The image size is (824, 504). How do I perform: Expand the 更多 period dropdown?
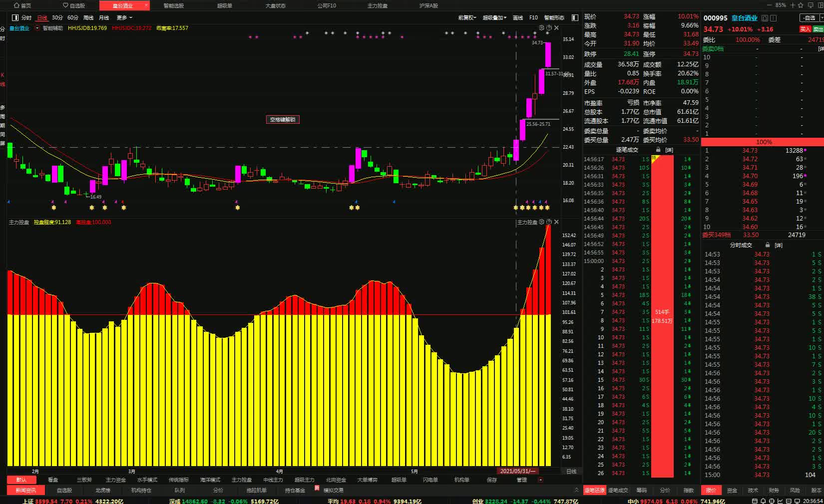[125, 17]
